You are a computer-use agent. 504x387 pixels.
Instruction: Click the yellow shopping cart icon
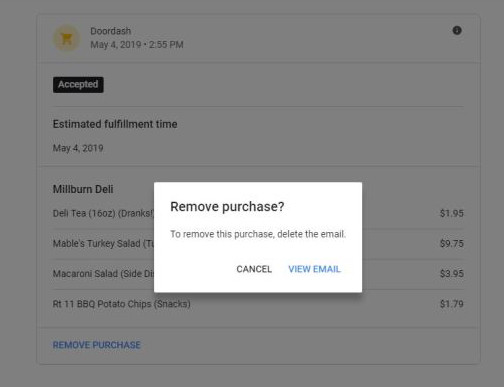67,39
